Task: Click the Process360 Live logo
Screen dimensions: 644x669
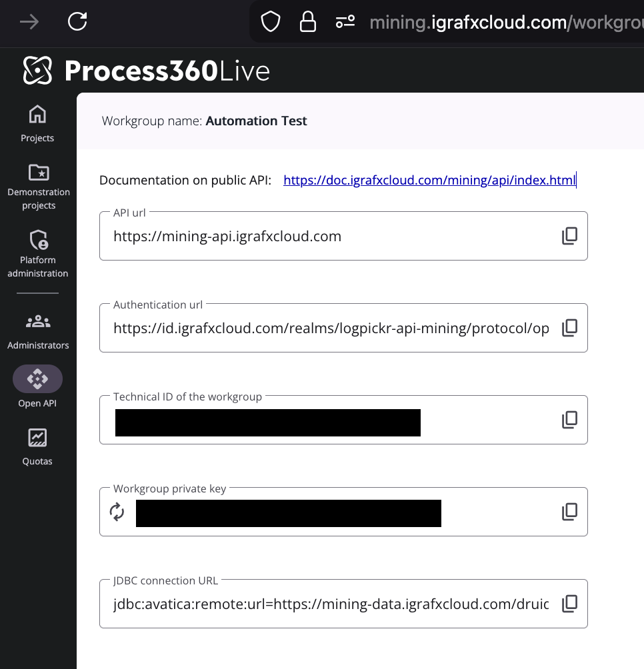Action: click(37, 71)
